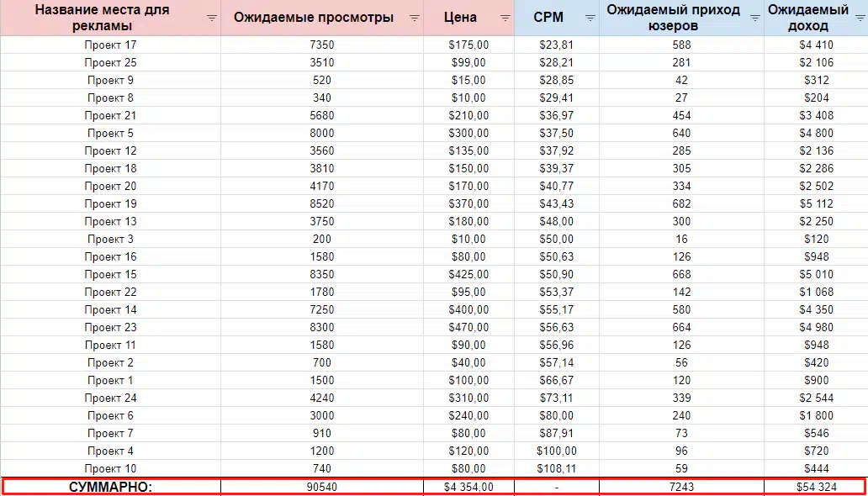Click the Проект 7 cell
The height and width of the screenshot is (496, 868).
[111, 434]
